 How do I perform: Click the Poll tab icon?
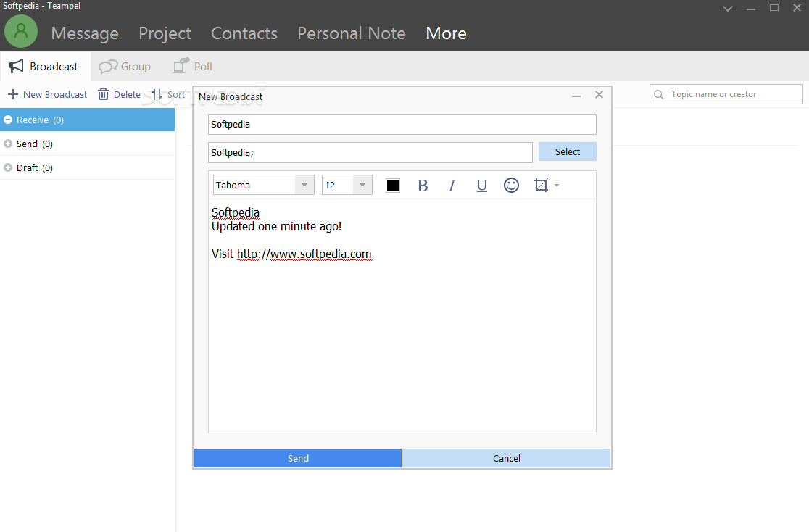coord(181,65)
